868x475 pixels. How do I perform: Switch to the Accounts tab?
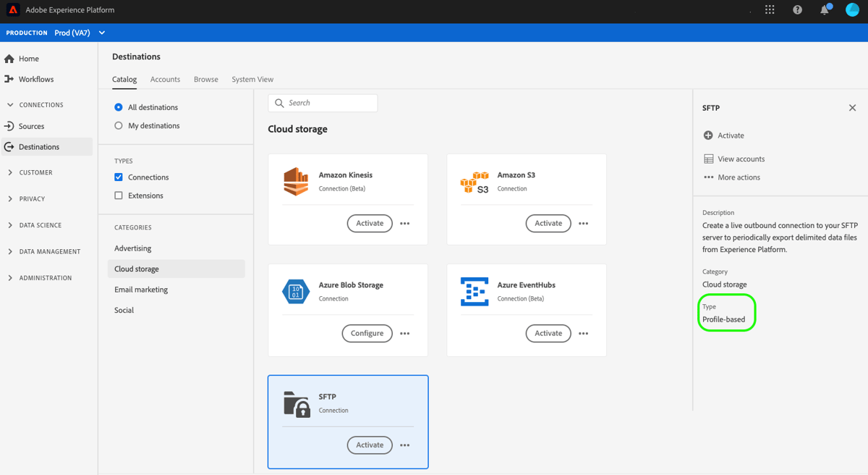click(x=165, y=79)
